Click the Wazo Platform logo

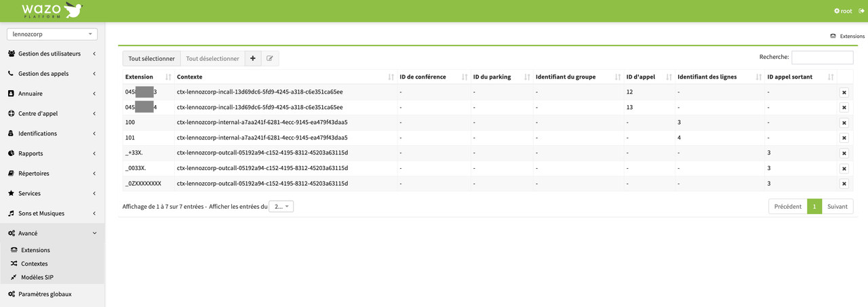52,11
